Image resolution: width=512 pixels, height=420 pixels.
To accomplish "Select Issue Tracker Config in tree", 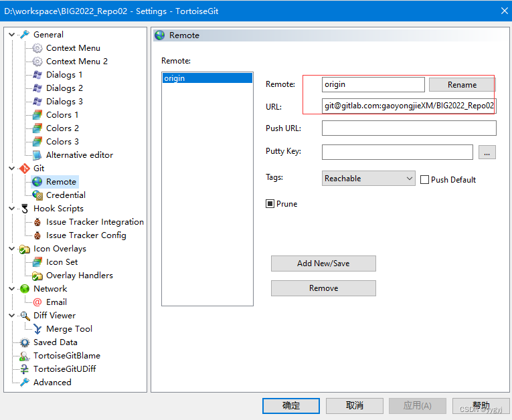I will [86, 235].
